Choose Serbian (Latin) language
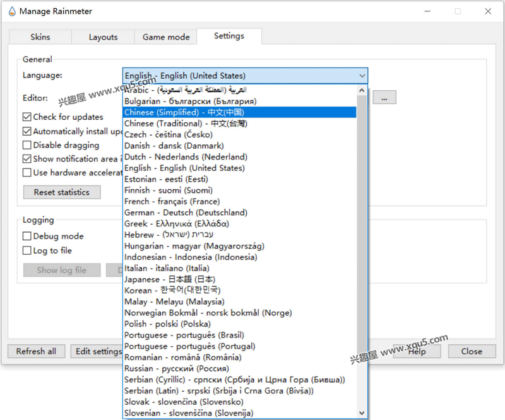 [x=240, y=391]
